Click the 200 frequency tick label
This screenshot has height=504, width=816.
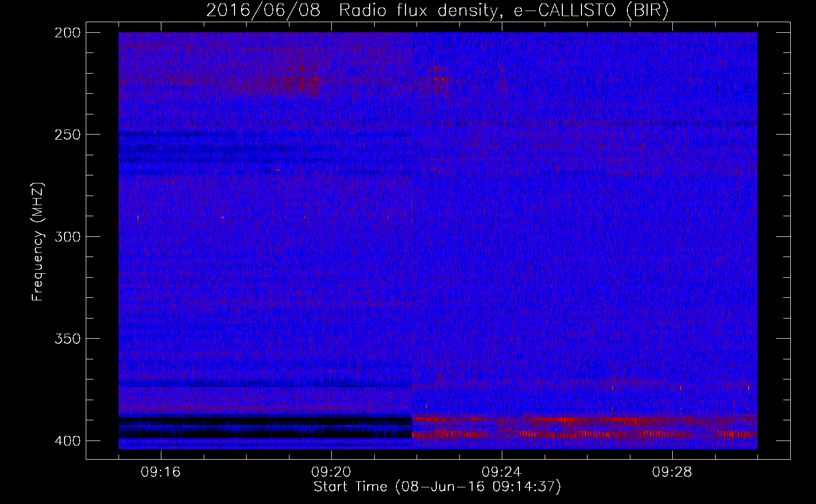tap(67, 33)
